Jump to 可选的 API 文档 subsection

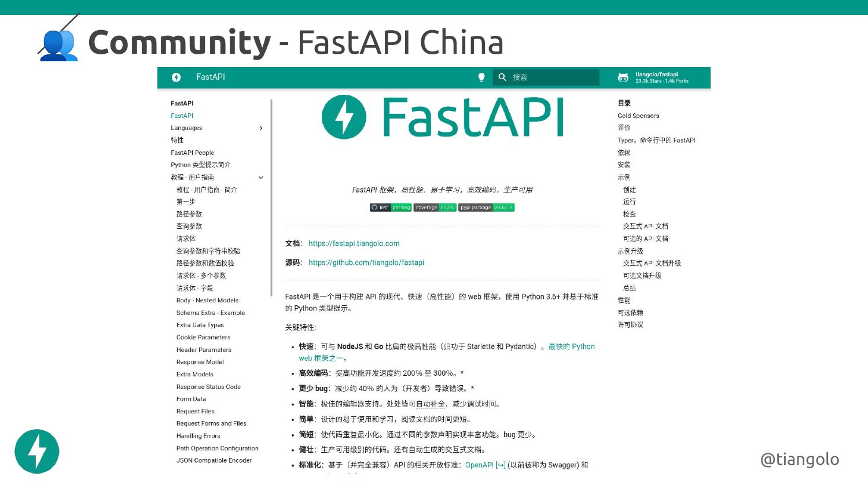tap(645, 239)
